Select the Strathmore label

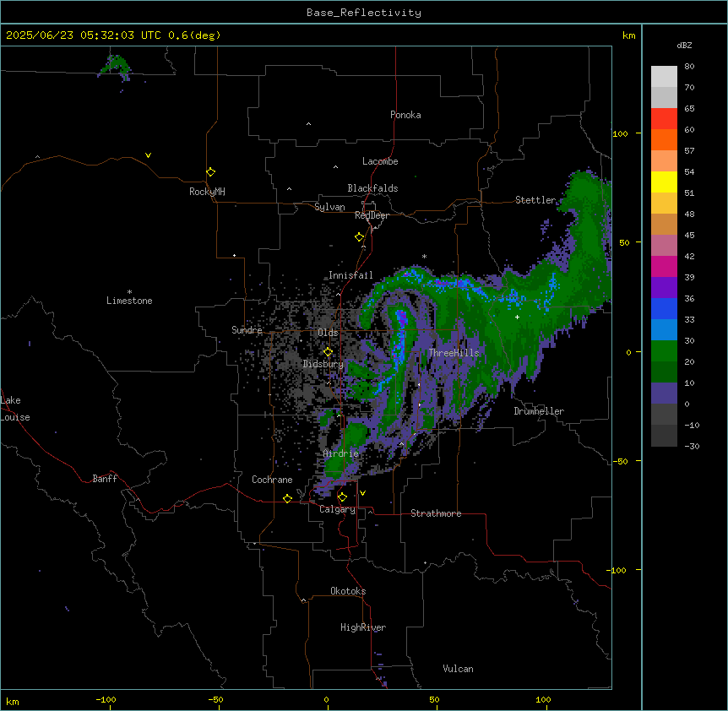pos(436,513)
